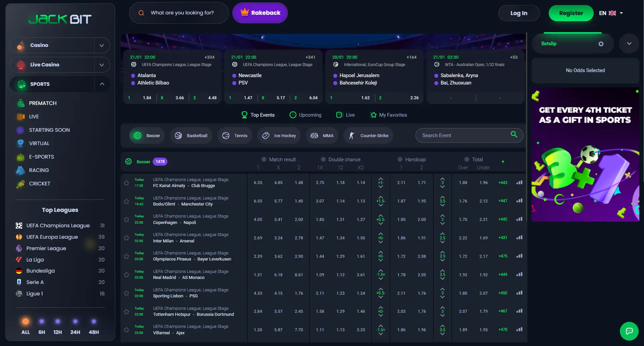
Task: Click the 'What are you looking for?' search field
Action: pos(182,13)
